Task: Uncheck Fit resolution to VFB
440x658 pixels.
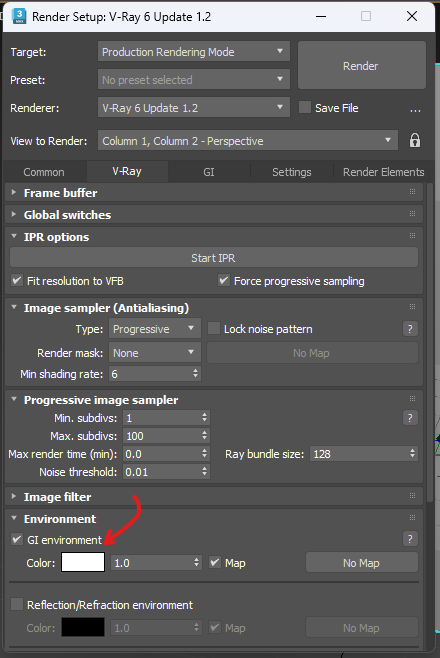Action: tap(17, 280)
